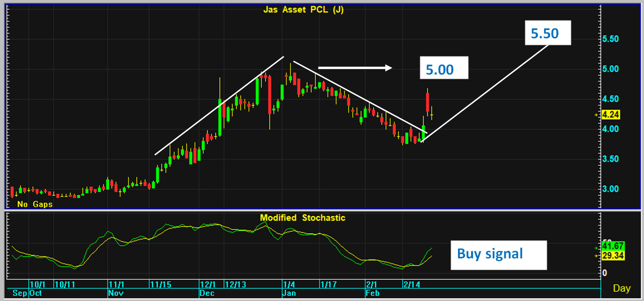Click the 10/11 date marker

click(65, 284)
